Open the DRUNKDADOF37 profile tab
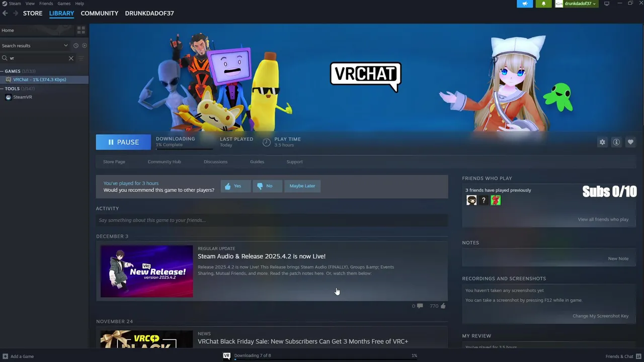 149,13
